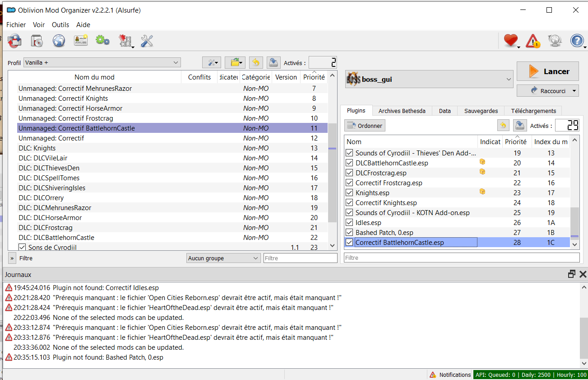Open Settings via wrench and screwdriver icon
This screenshot has width=588, height=380.
point(147,41)
